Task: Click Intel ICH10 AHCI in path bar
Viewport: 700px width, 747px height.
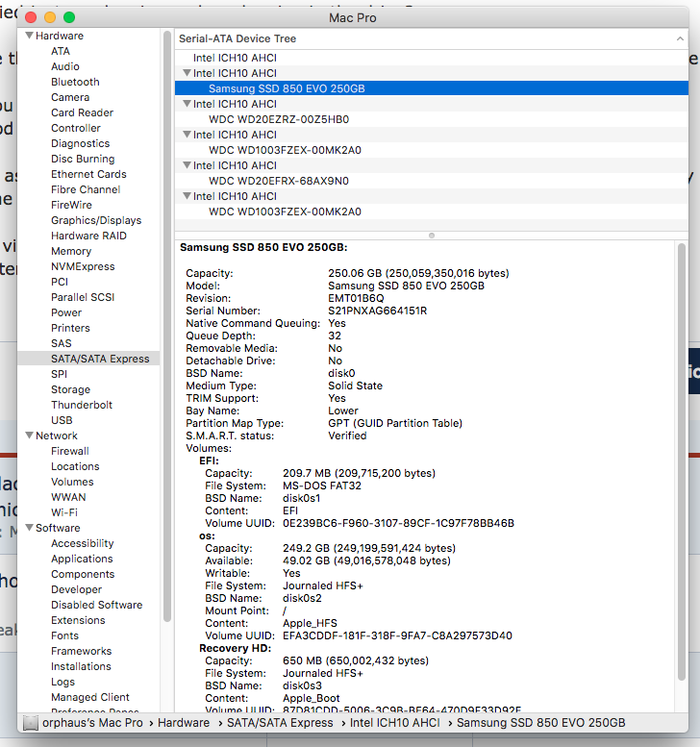Action: click(395, 723)
